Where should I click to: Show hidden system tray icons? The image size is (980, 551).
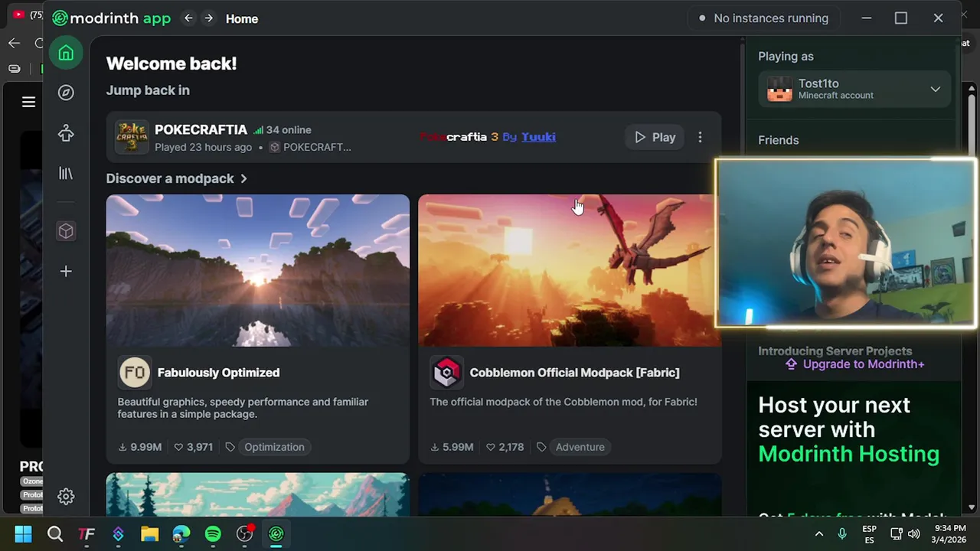(818, 533)
